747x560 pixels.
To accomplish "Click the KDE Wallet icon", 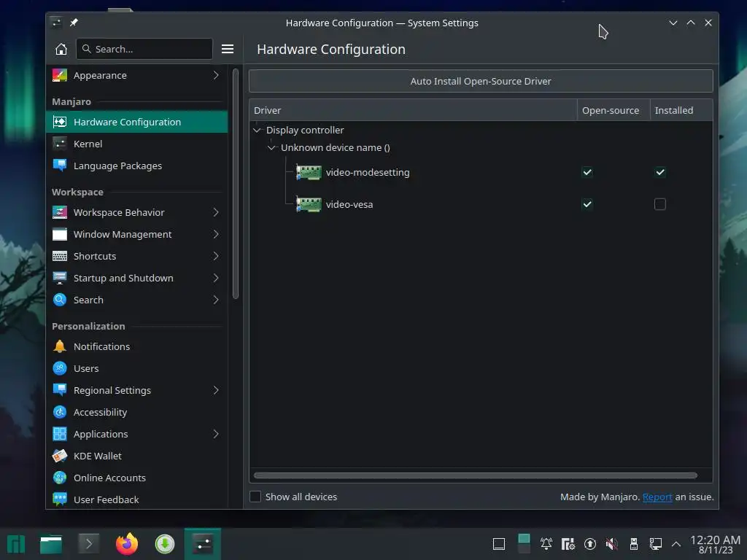I will pos(60,456).
